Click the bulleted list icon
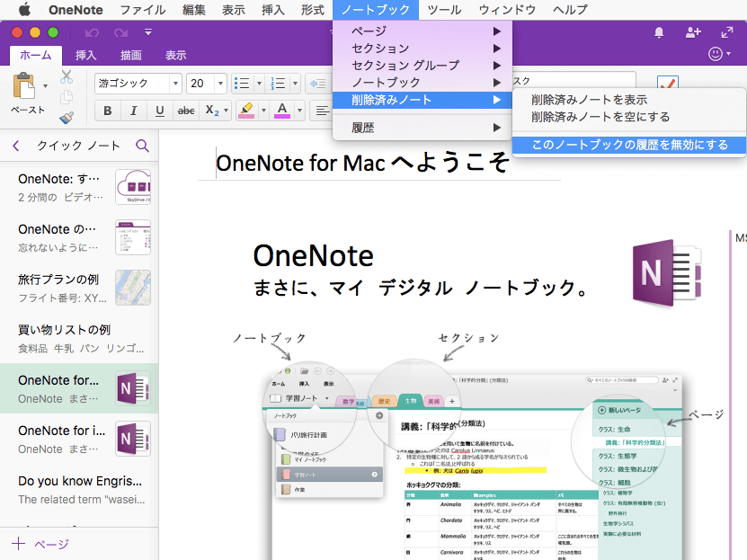The image size is (747, 560). click(x=243, y=84)
